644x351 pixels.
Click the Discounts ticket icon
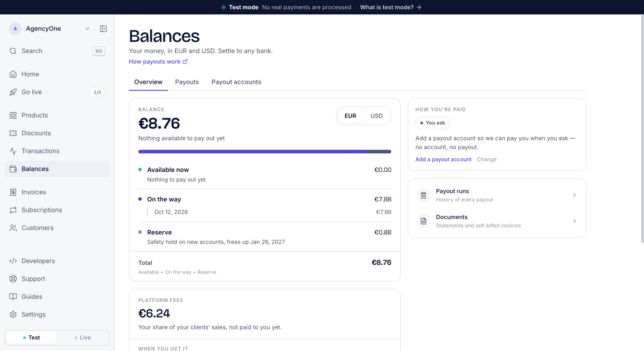coord(13,133)
